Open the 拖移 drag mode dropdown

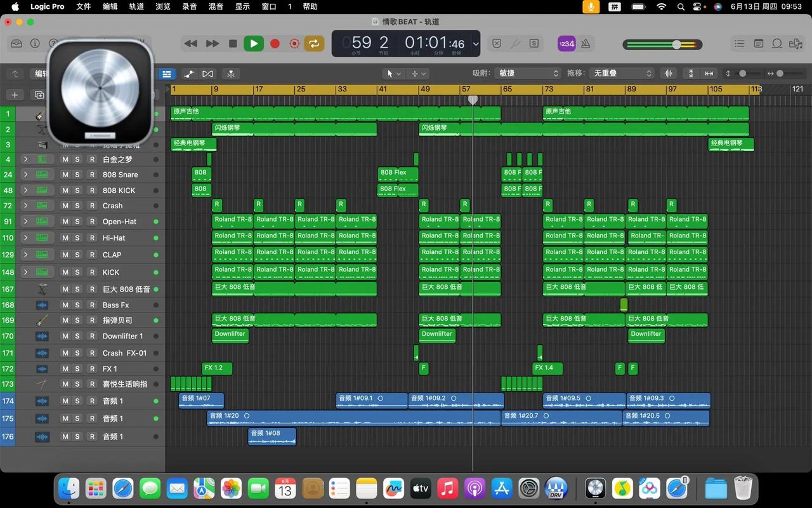[x=620, y=73]
